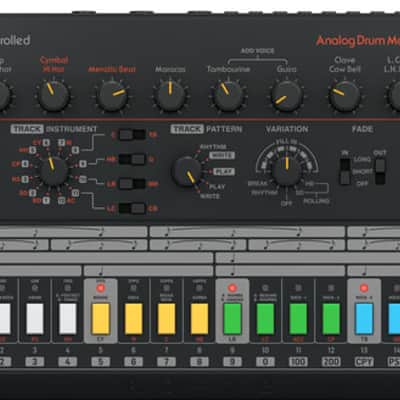
Task: Toggle the HB / G instrument switch
Action: (132, 159)
